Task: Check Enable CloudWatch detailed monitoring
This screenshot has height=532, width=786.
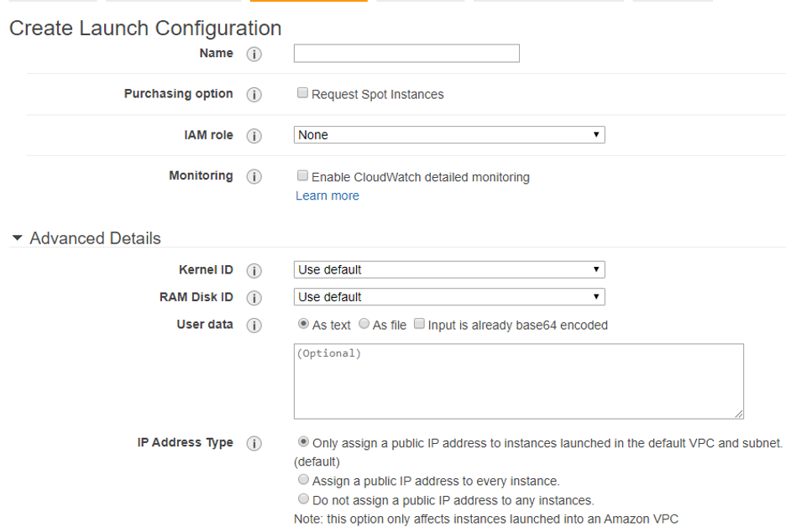Action: (302, 175)
